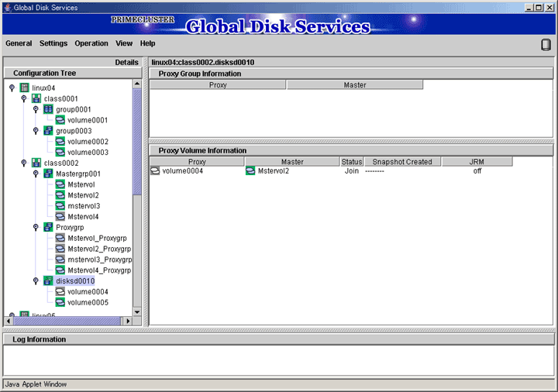Click the Master header in Proxy Volume table
Screen dimensions: 558x392
coord(292,161)
